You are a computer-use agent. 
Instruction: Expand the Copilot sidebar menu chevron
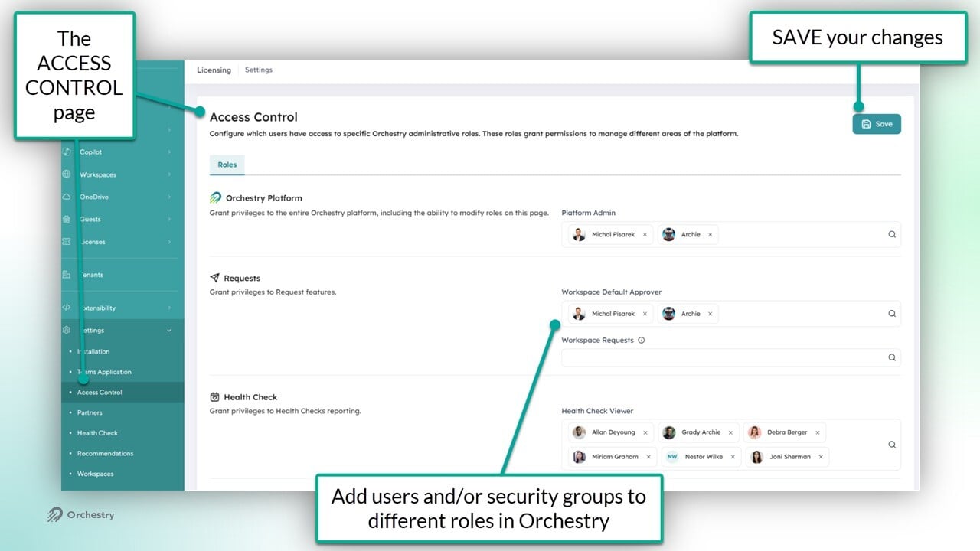click(169, 152)
